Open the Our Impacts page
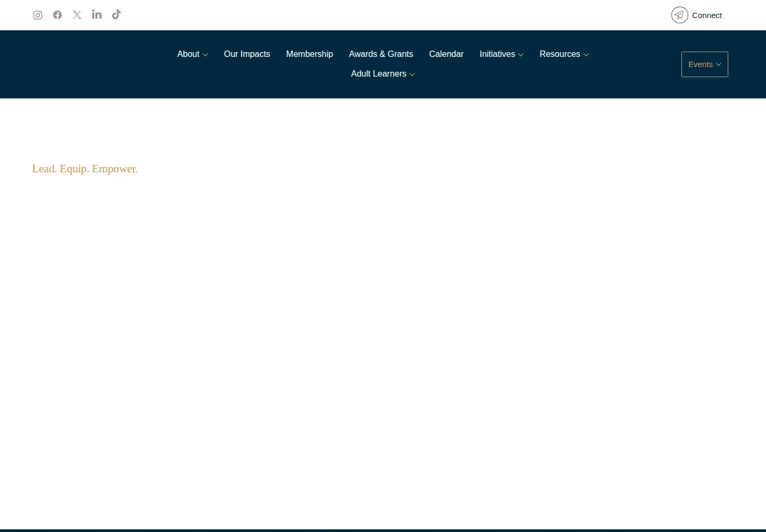Screen dimensions: 766x532 pyautogui.click(x=247, y=54)
